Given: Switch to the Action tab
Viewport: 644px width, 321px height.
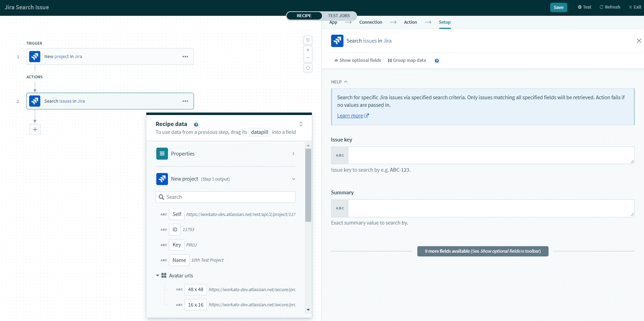Looking at the screenshot, I should [410, 22].
